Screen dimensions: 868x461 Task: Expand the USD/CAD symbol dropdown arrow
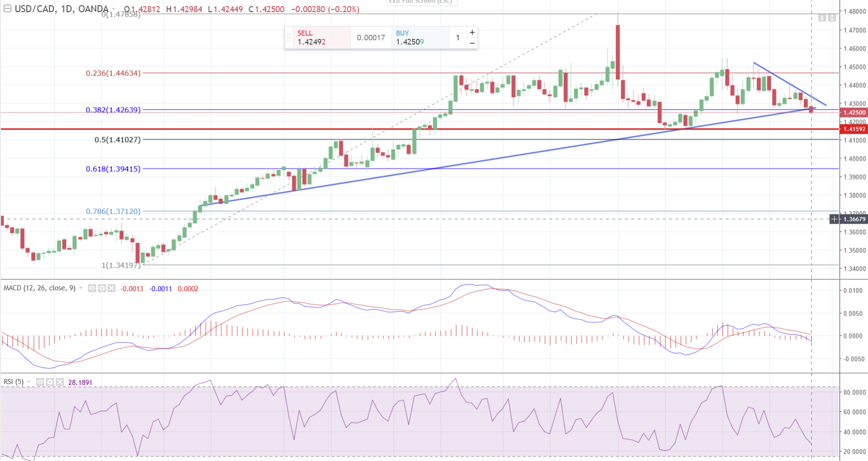click(x=113, y=9)
